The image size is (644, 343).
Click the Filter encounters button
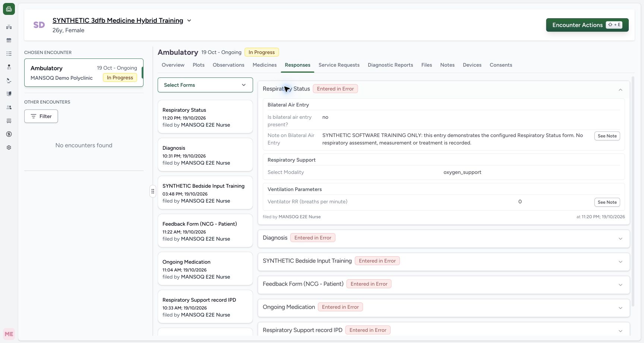pyautogui.click(x=41, y=116)
